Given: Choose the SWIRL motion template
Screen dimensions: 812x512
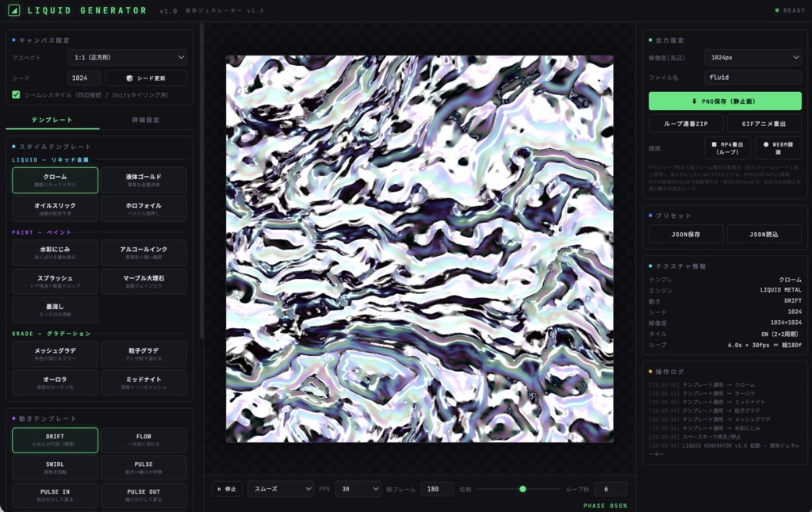Looking at the screenshot, I should click(x=55, y=468).
